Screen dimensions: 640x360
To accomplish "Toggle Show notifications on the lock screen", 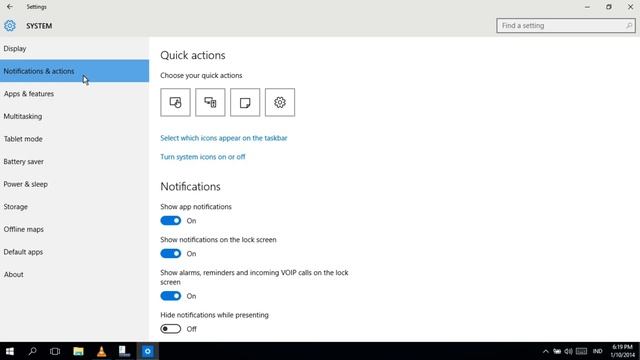I will coord(171,253).
